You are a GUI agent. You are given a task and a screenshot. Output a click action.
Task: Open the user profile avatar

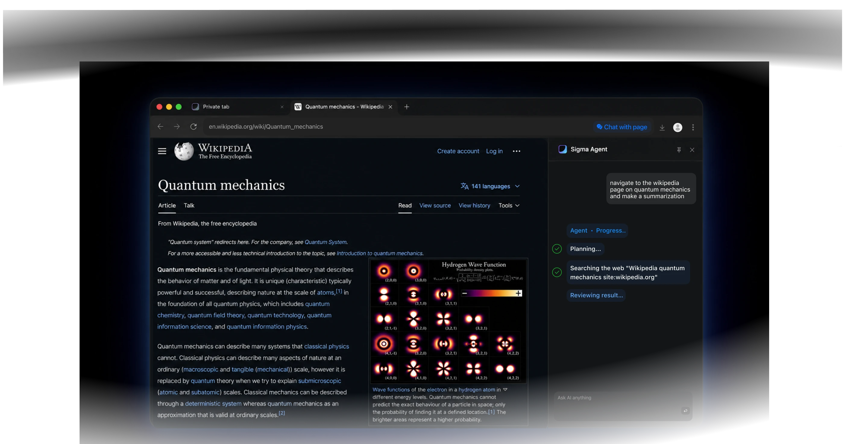click(x=678, y=127)
